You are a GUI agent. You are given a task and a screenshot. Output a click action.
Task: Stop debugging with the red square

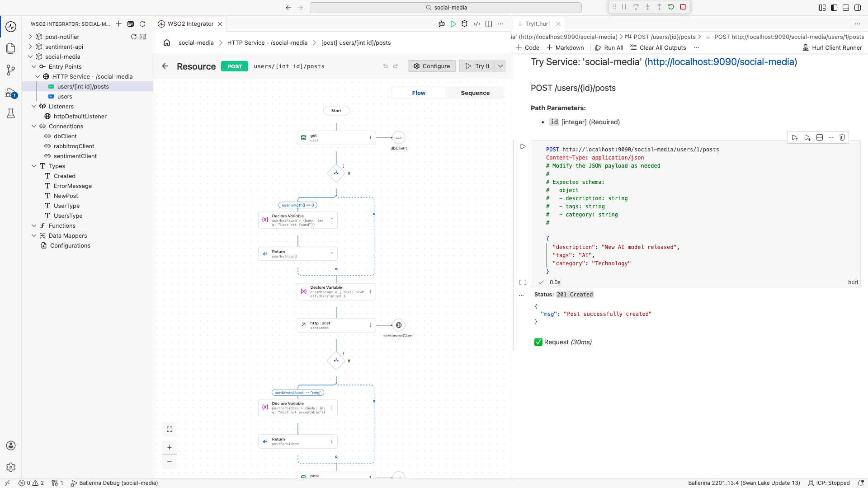click(683, 7)
